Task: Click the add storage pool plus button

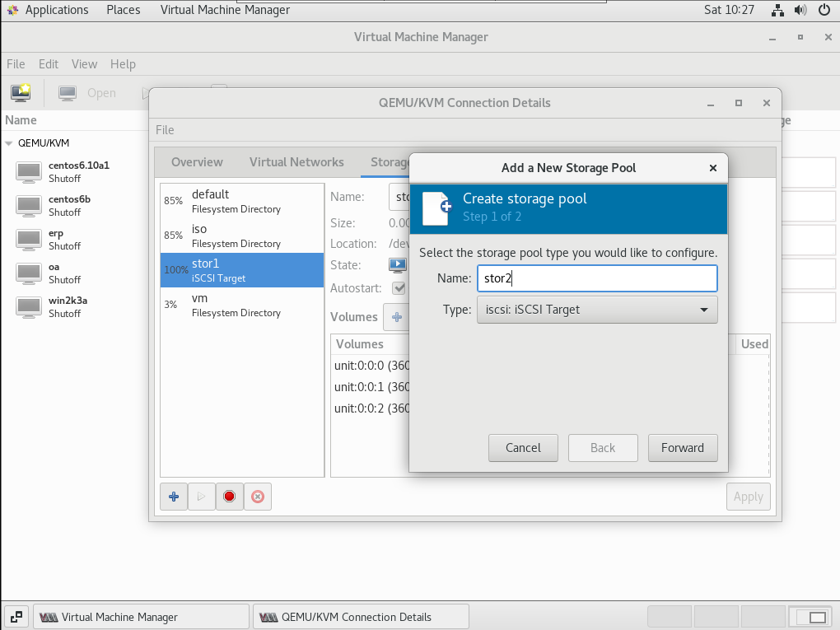Action: 174,497
